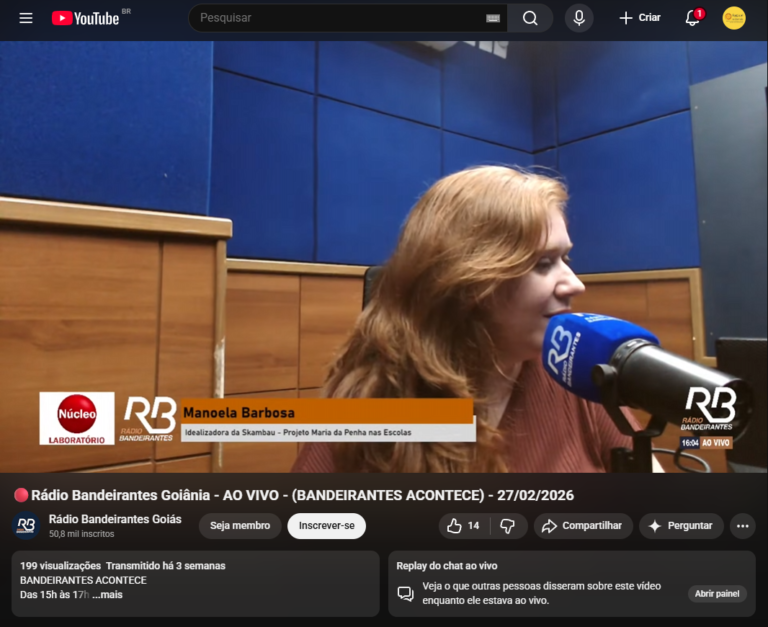Click '50,8 mil inscritos' subscriber count
The image size is (768, 627).
[x=81, y=534]
